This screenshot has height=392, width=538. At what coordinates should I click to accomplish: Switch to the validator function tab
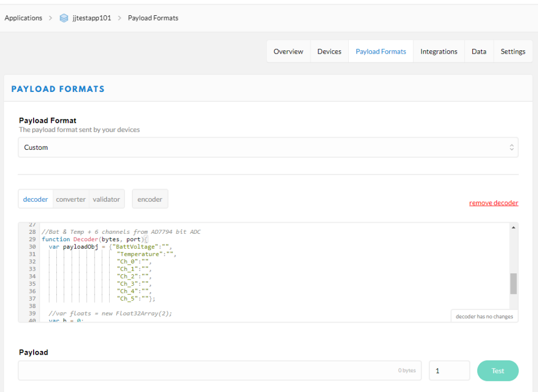pyautogui.click(x=106, y=199)
